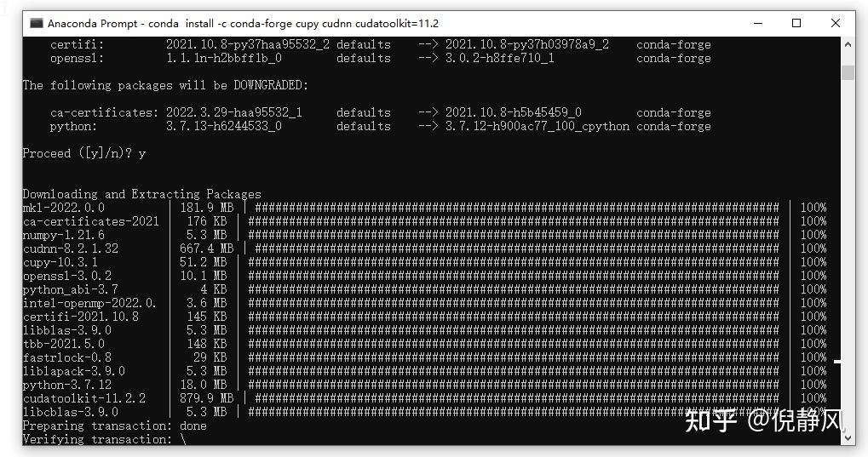
Task: Click the 'openssl:' upgrade row label
Action: click(x=77, y=58)
